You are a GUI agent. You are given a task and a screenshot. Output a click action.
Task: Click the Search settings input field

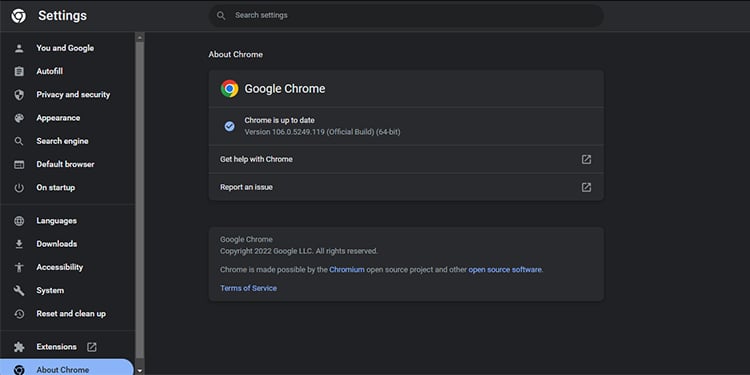(x=406, y=16)
